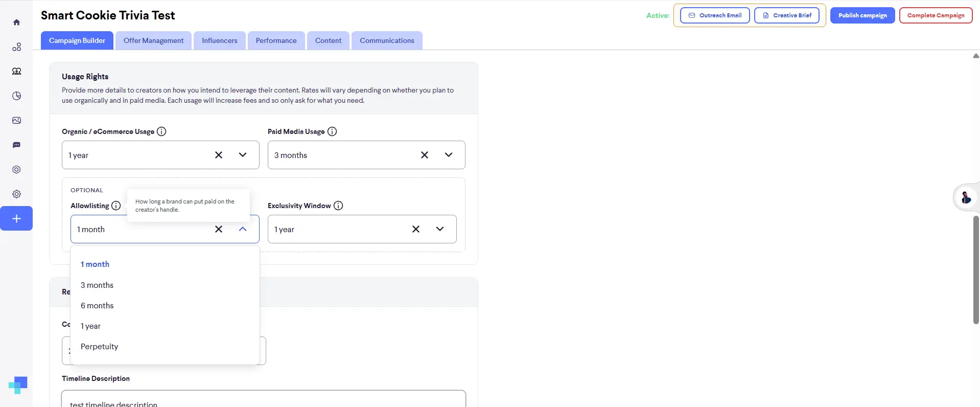980x407 pixels.
Task: Show the Allowlisting info icon
Action: coord(116,206)
